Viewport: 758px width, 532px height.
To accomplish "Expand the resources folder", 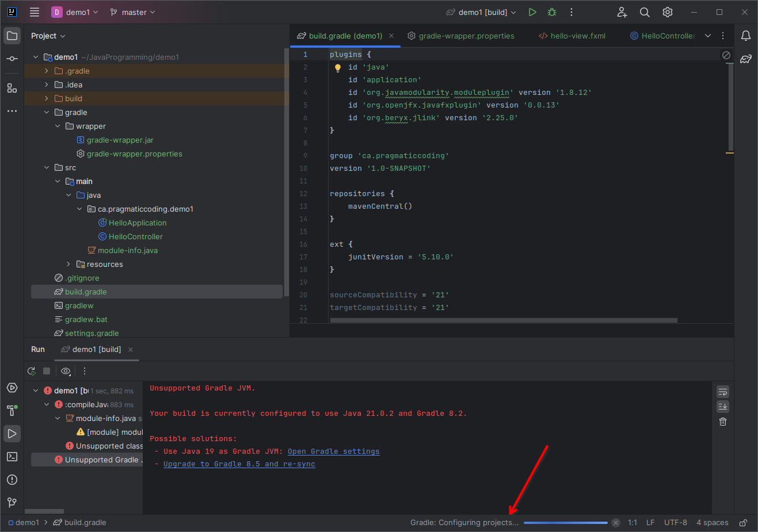I will tap(68, 264).
